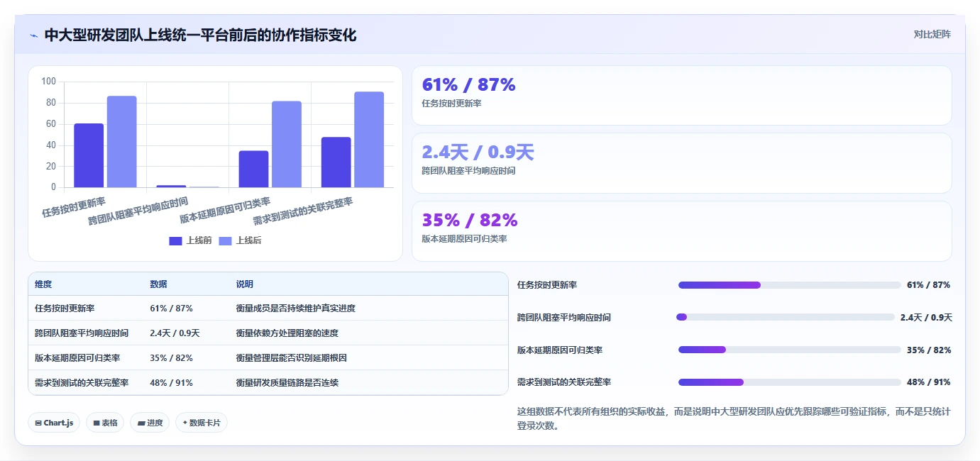The width and height of the screenshot is (980, 461).
Task: Click the 维度 column header
Action: [x=43, y=284]
